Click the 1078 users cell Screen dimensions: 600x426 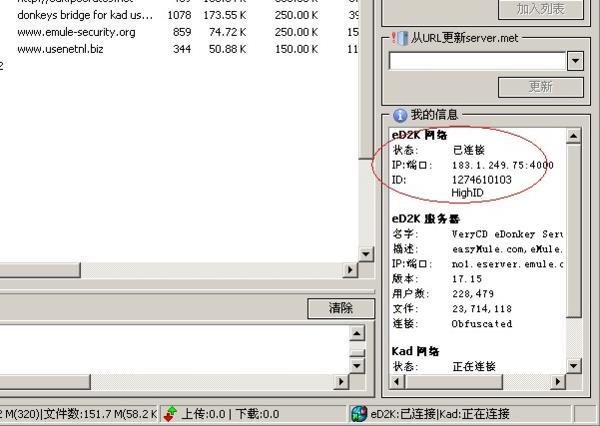(x=179, y=15)
